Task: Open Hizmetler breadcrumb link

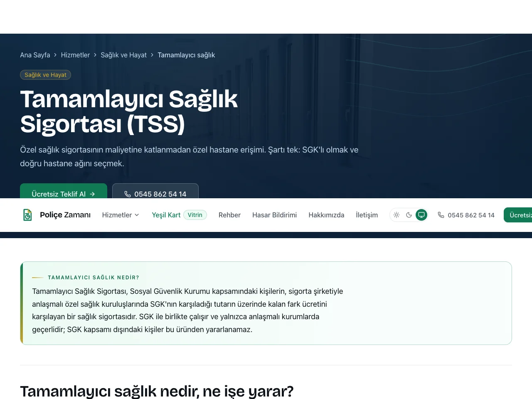Action: (75, 55)
